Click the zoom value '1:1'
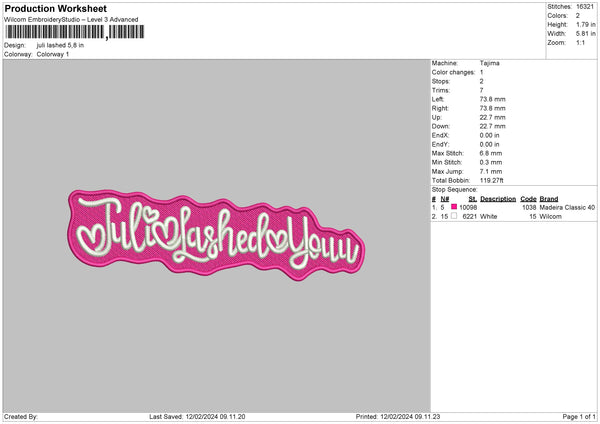 click(x=580, y=42)
